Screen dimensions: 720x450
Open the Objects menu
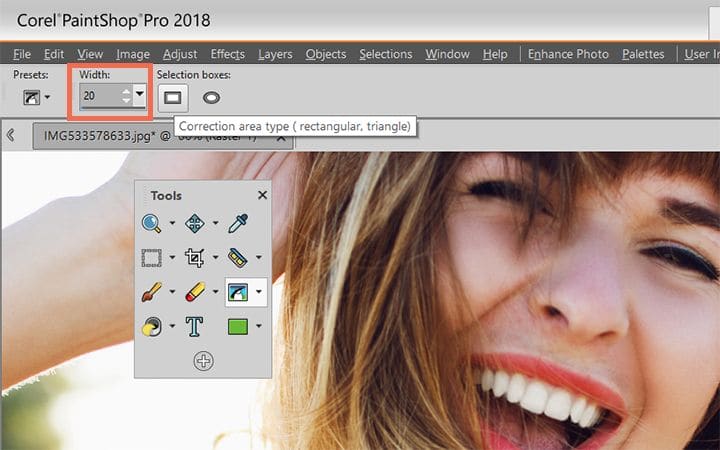(x=326, y=54)
